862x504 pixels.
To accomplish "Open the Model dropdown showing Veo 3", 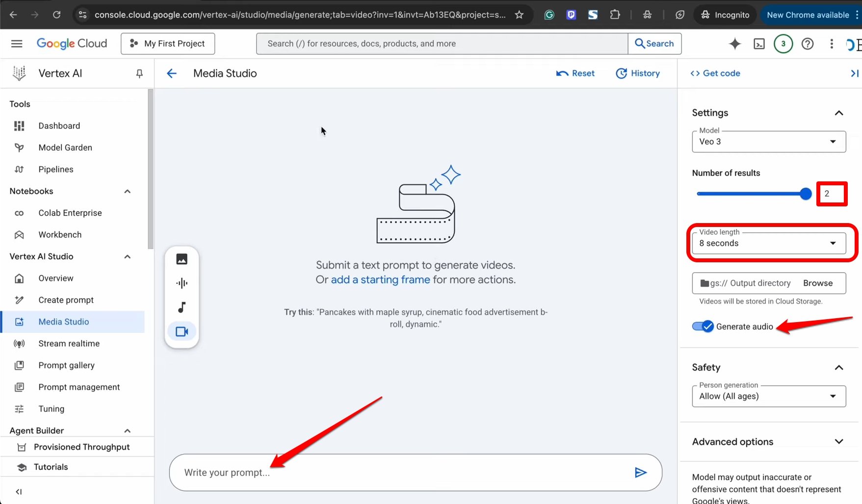I will click(769, 142).
